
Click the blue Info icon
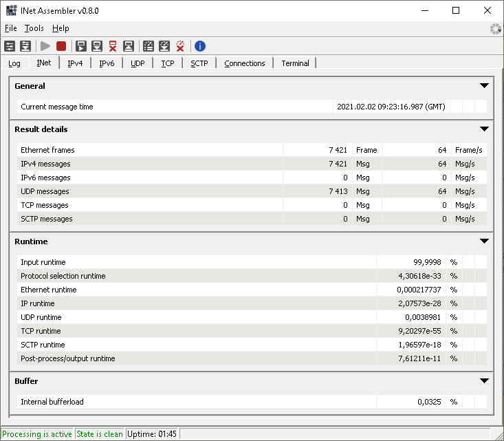coord(200,46)
